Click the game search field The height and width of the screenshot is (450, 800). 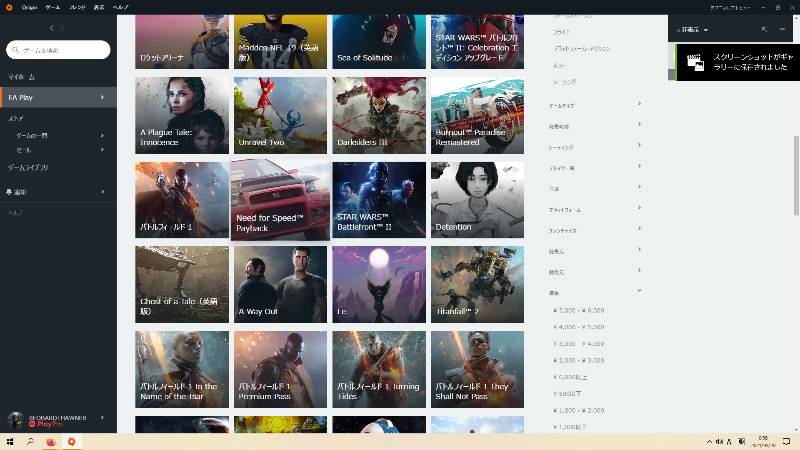click(x=58, y=50)
